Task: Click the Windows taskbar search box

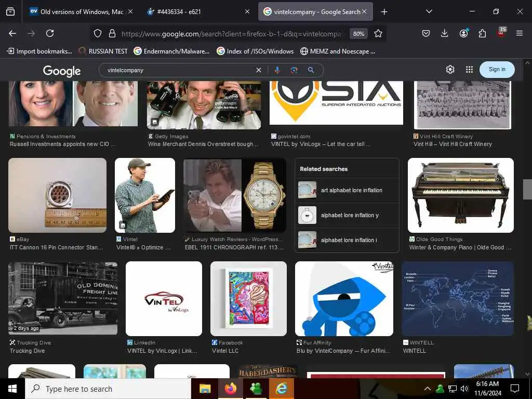Action: [108, 389]
